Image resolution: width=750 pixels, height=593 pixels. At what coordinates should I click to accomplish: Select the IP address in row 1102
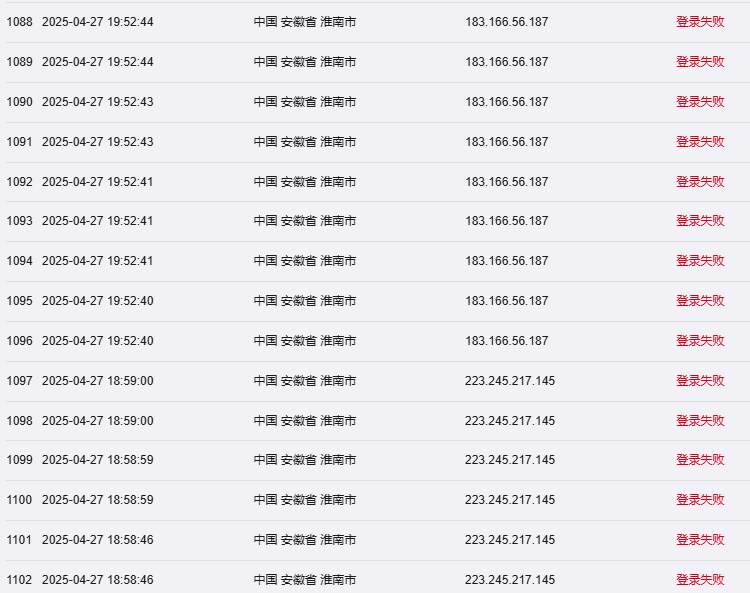[x=510, y=580]
